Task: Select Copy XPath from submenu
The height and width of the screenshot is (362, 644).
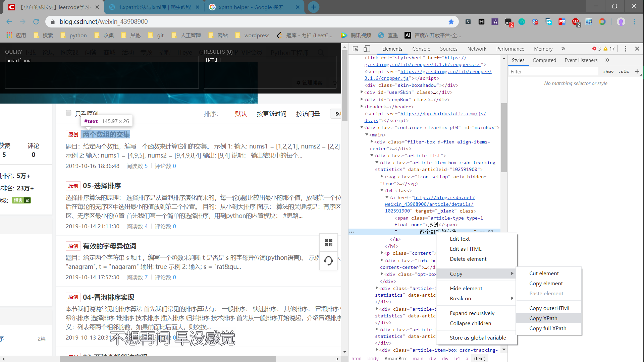Action: pyautogui.click(x=543, y=318)
